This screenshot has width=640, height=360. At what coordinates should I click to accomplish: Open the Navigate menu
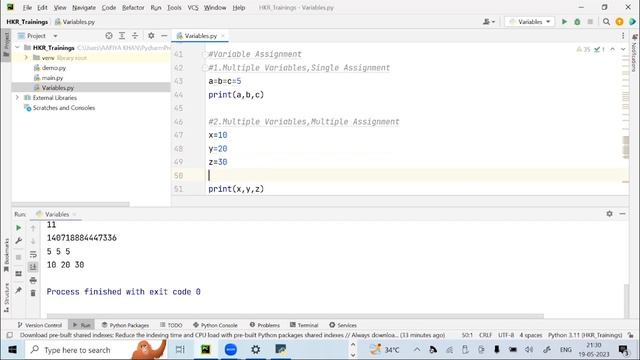coord(84,7)
